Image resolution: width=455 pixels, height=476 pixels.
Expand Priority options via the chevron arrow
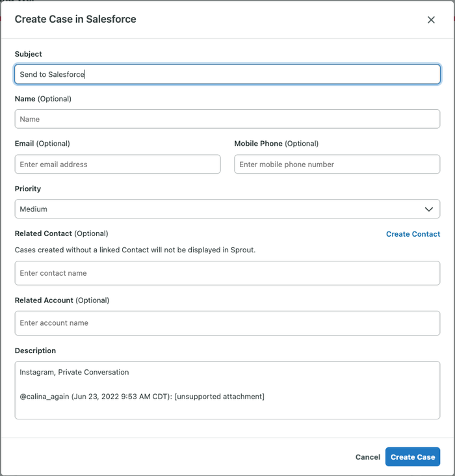tap(428, 209)
